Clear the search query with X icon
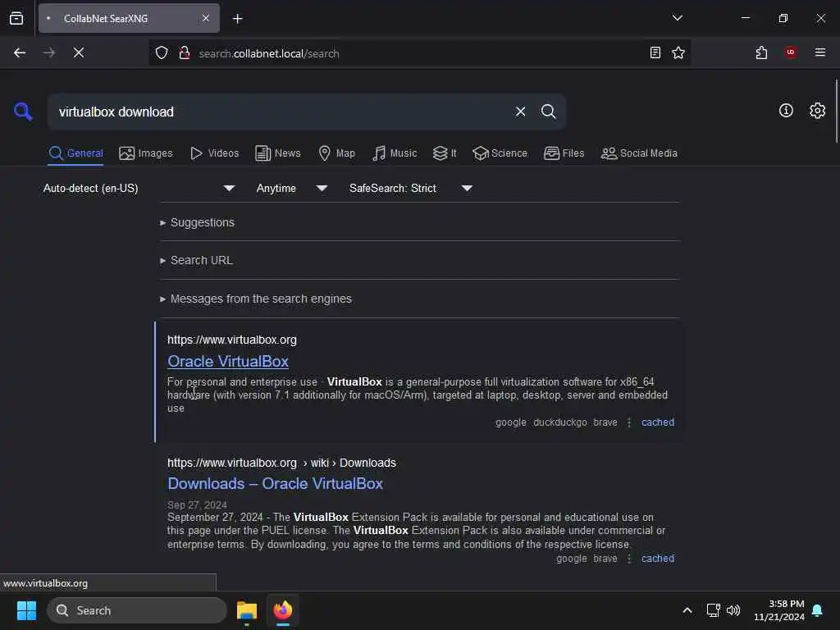This screenshot has width=840, height=630. pos(520,112)
